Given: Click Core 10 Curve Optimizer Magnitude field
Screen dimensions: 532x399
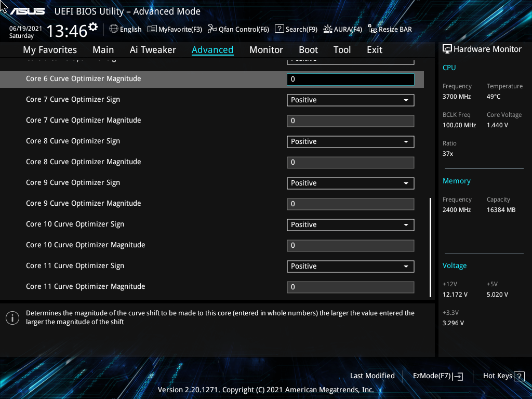Looking at the screenshot, I should click(351, 246).
